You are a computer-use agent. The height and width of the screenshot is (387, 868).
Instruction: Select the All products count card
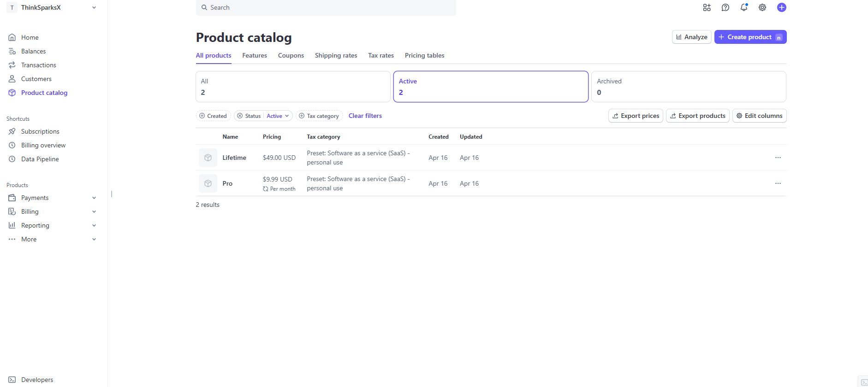click(x=293, y=87)
